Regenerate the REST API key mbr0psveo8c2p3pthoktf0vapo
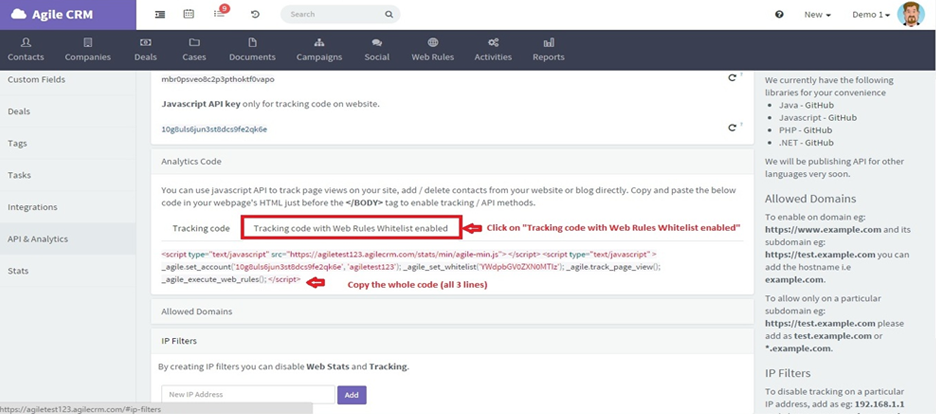The width and height of the screenshot is (936, 415). click(x=732, y=78)
